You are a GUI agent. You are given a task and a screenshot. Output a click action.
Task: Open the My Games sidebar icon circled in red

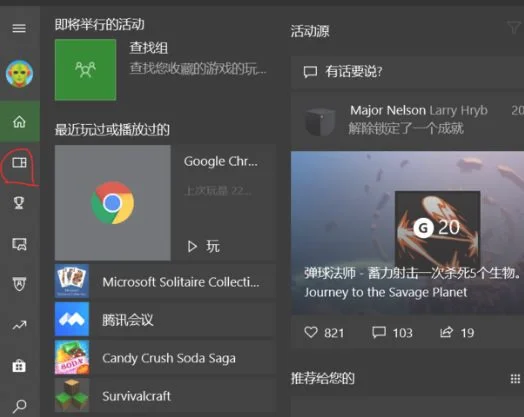point(19,163)
